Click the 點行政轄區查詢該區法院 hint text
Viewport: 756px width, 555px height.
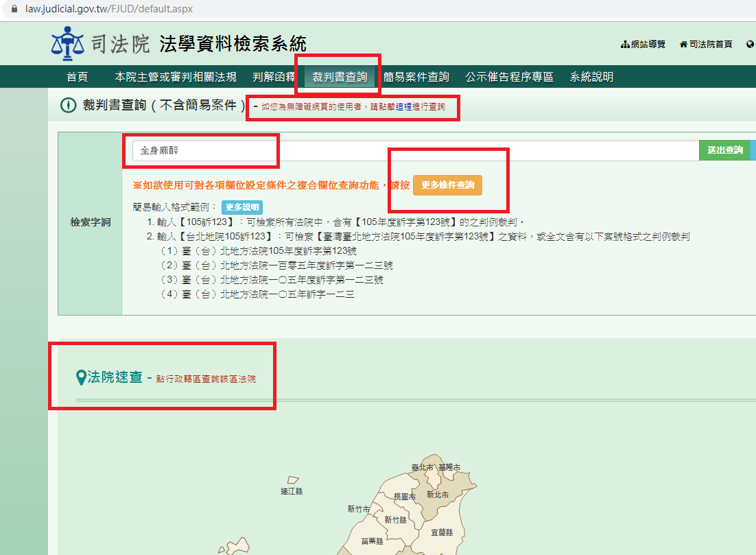(206, 379)
